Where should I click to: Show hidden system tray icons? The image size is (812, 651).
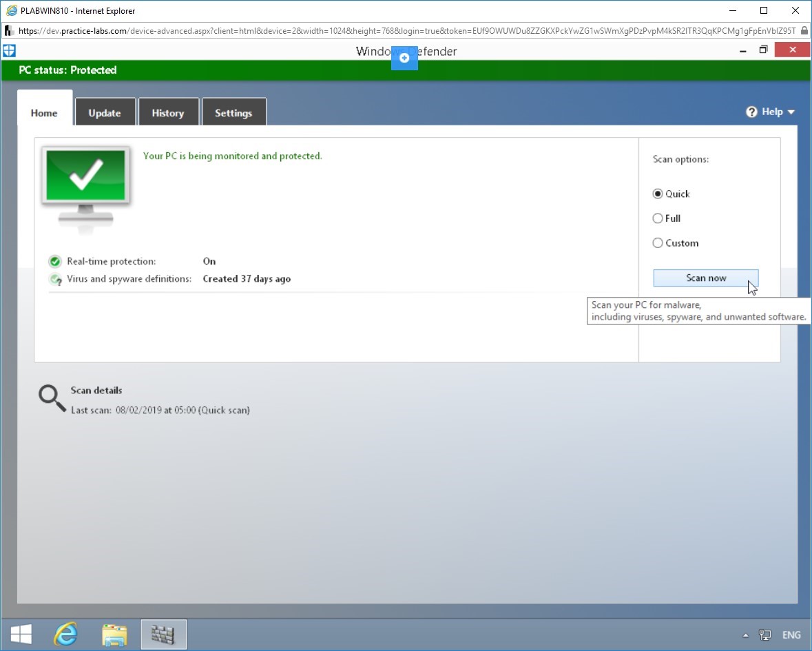point(745,635)
